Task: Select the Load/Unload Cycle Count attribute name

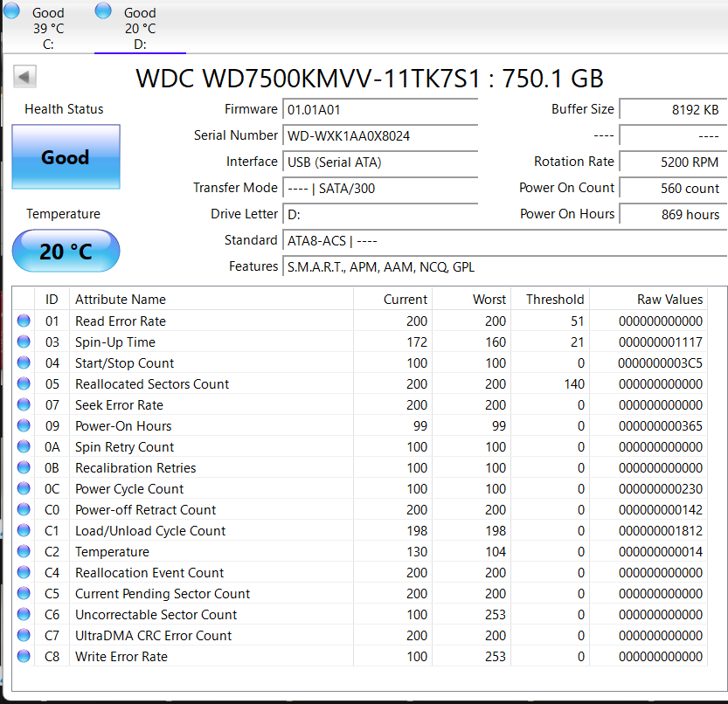Action: [150, 531]
